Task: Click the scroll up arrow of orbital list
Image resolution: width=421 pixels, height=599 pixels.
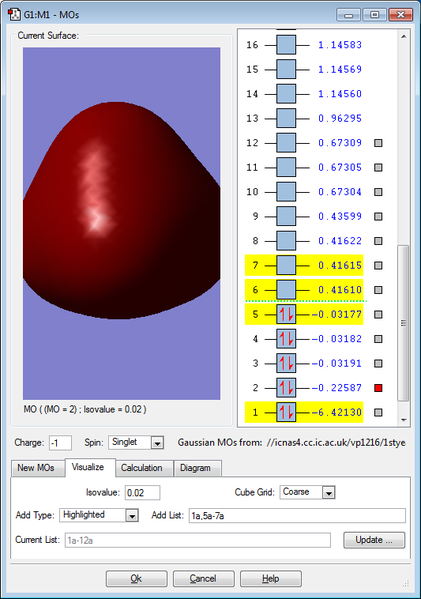Action: [x=403, y=37]
